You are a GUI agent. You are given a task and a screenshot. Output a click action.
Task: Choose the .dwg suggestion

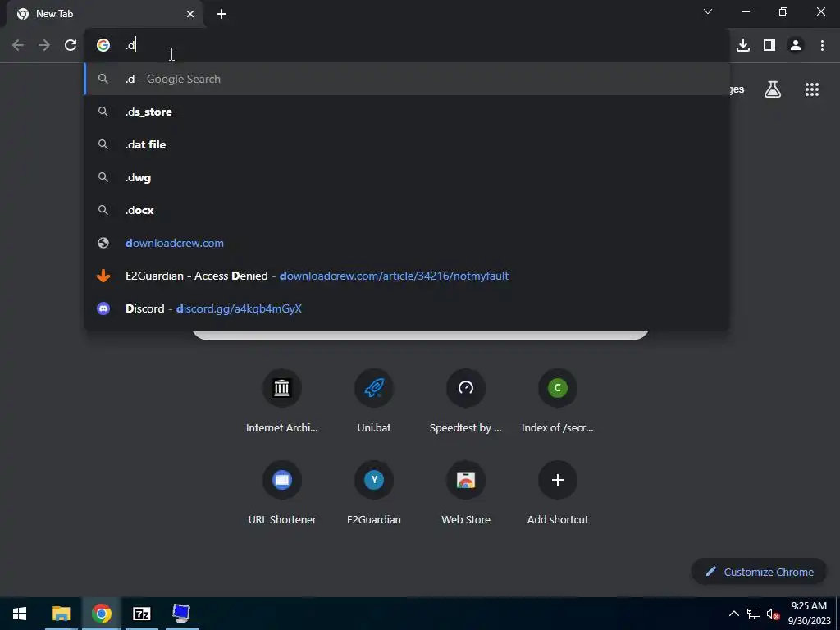407,177
